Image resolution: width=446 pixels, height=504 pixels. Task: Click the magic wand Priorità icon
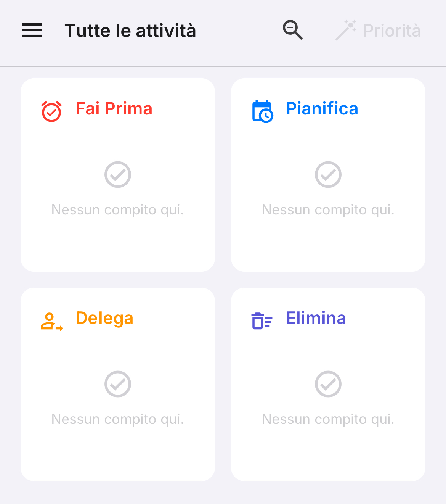(346, 30)
